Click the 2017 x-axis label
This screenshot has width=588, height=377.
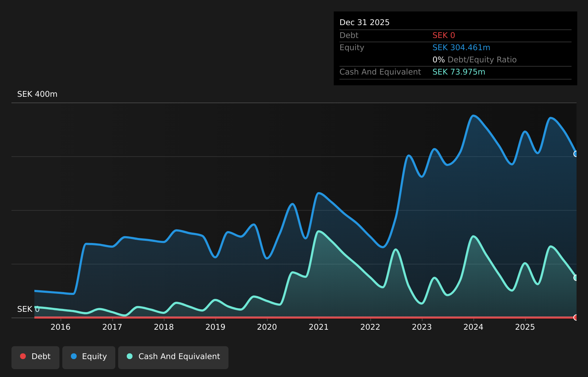[x=112, y=327]
